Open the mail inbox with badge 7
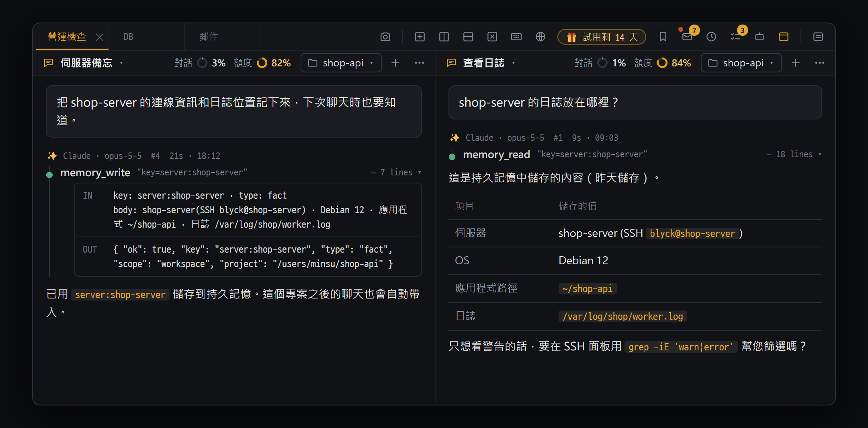The image size is (868, 428). [687, 37]
